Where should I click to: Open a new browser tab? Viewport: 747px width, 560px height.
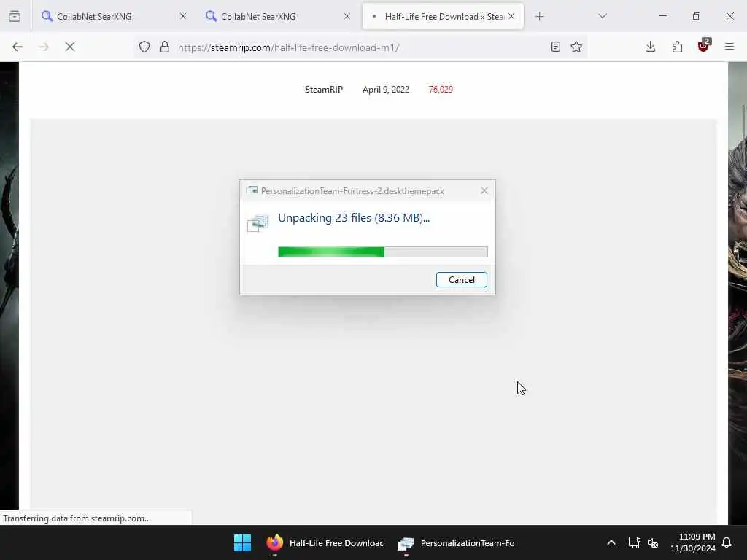pyautogui.click(x=539, y=17)
